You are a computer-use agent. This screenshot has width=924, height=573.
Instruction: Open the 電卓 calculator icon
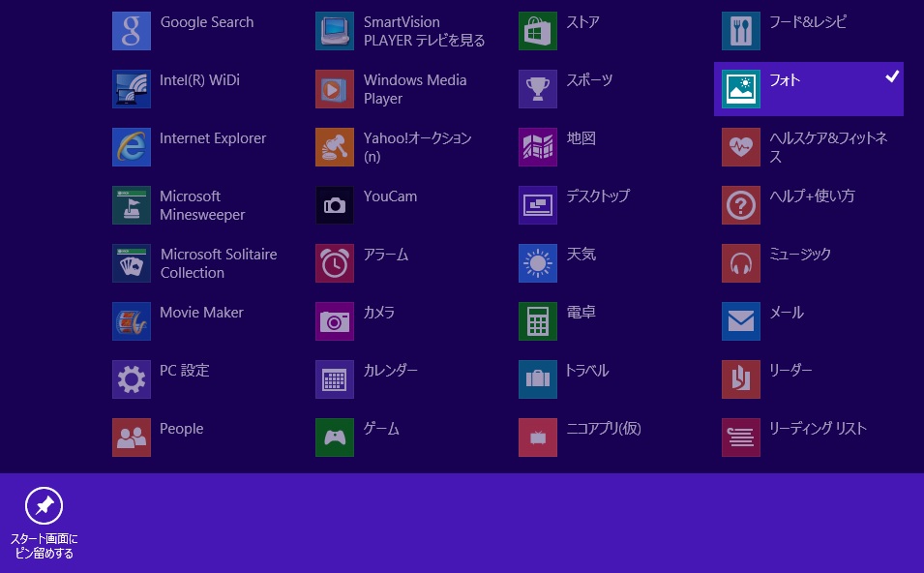click(x=538, y=321)
